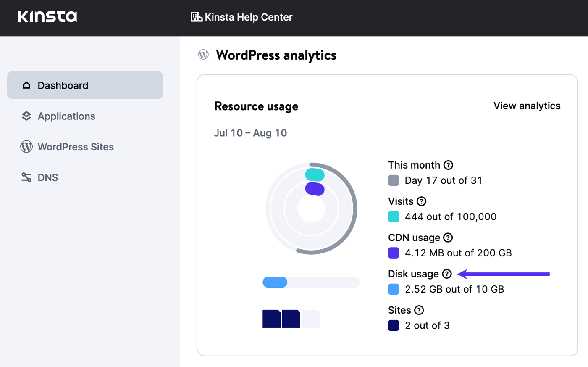This screenshot has width=588, height=367.
Task: Click the WordPress icon beside analytics heading
Action: tap(203, 55)
